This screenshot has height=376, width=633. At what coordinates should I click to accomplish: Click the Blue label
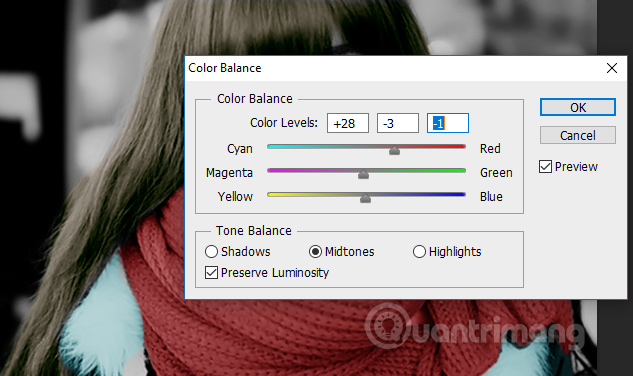click(491, 197)
